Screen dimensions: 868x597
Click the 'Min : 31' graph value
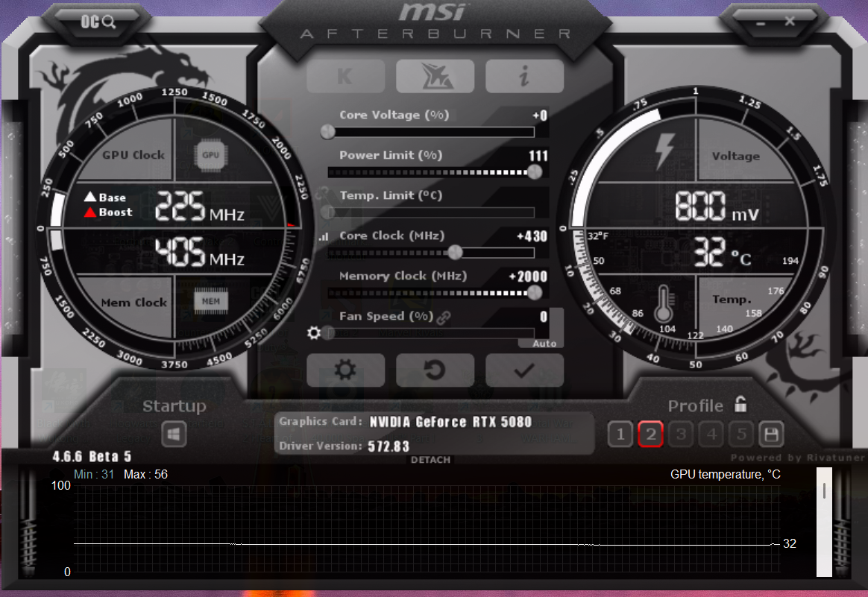tap(94, 474)
